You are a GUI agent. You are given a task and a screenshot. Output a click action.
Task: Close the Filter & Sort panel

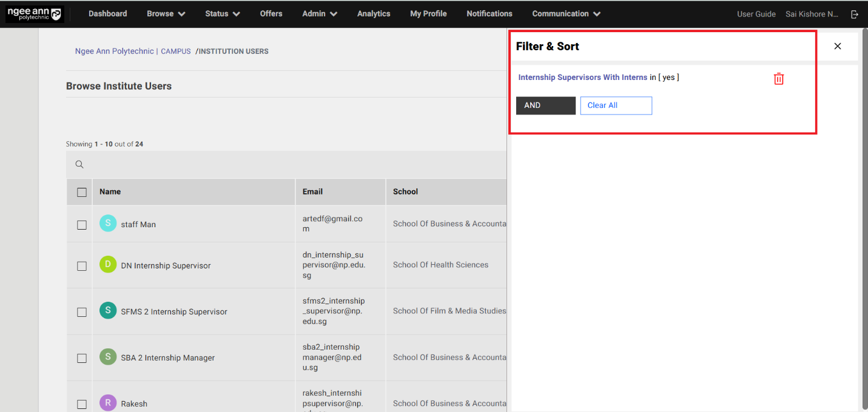tap(838, 46)
